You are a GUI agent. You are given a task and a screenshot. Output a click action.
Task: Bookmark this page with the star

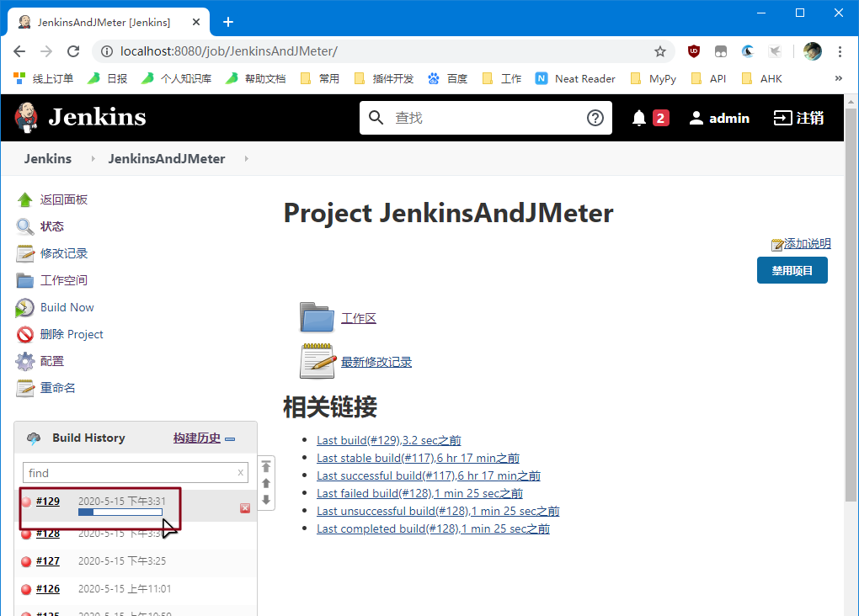coord(660,51)
